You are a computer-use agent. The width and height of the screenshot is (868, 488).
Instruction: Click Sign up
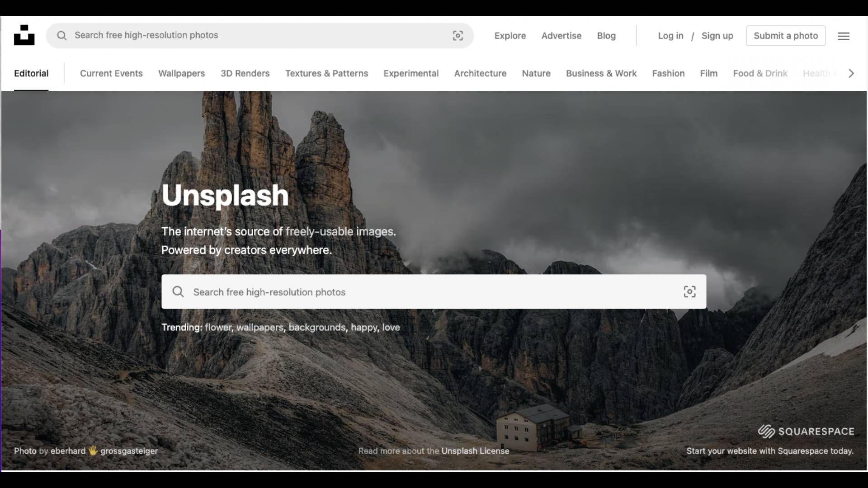(717, 36)
